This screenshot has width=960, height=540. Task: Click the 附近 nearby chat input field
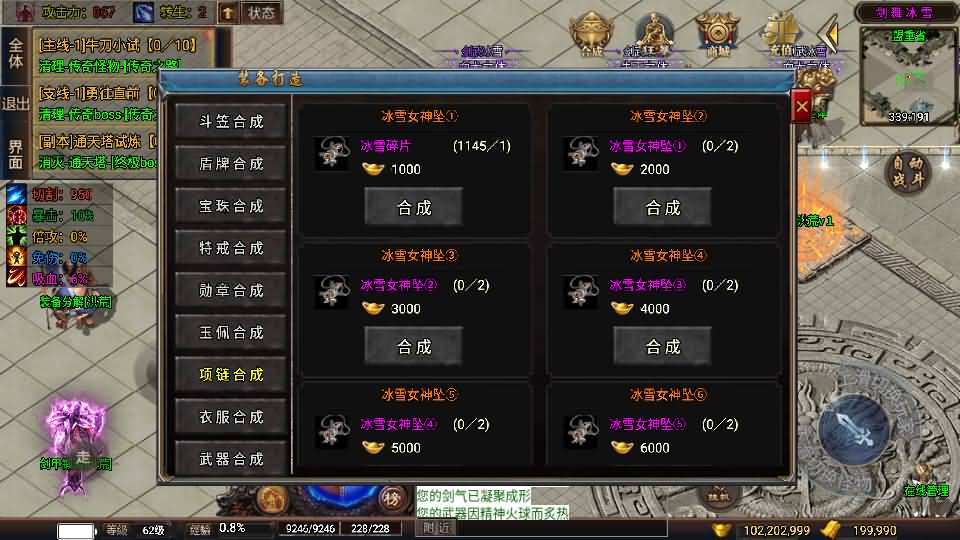coord(541,527)
